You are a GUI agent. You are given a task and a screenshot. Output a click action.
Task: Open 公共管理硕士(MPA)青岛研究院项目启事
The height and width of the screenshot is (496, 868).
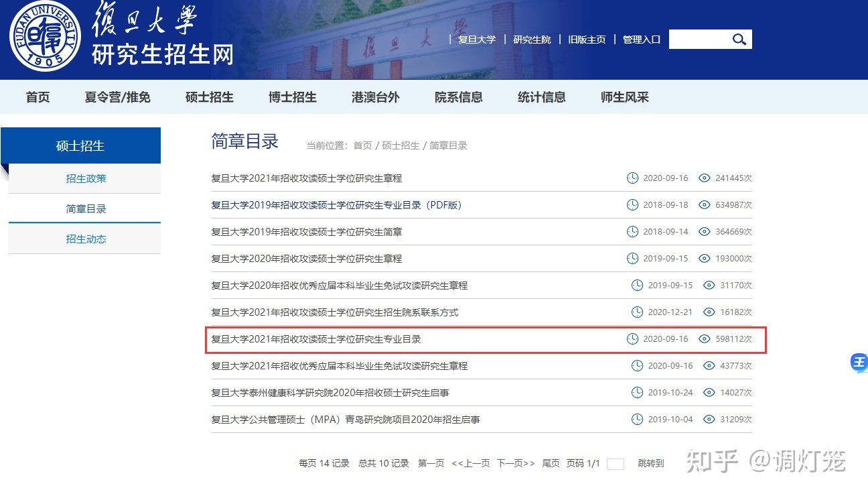coord(346,420)
